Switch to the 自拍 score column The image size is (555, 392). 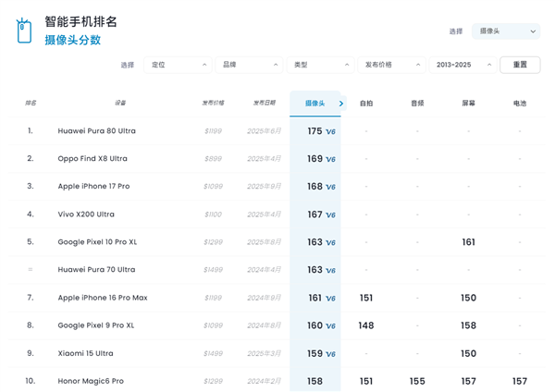tap(366, 104)
